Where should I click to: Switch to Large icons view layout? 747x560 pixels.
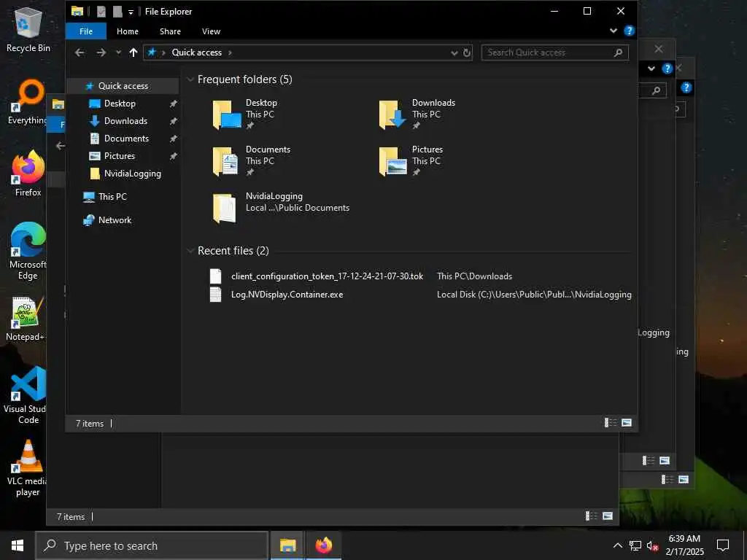point(627,423)
